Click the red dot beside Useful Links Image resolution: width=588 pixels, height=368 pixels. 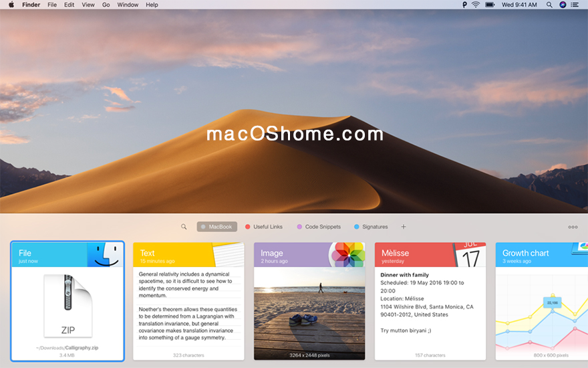click(x=247, y=227)
